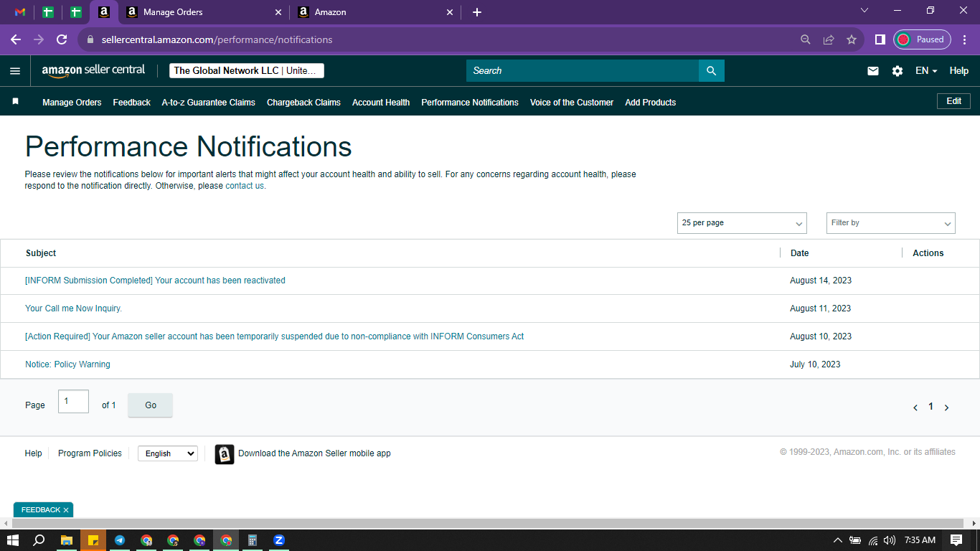Open Windows taskbar search
Image resolution: width=980 pixels, height=551 pixels.
(x=39, y=540)
